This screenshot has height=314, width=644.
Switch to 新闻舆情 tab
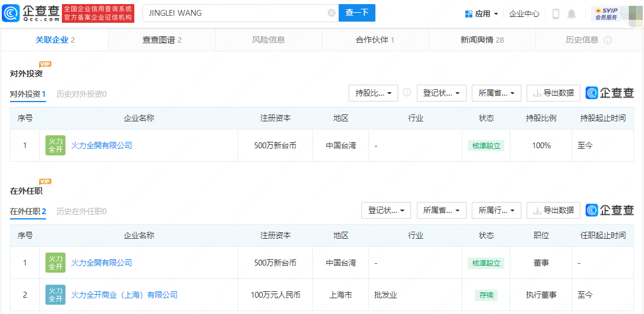(482, 40)
